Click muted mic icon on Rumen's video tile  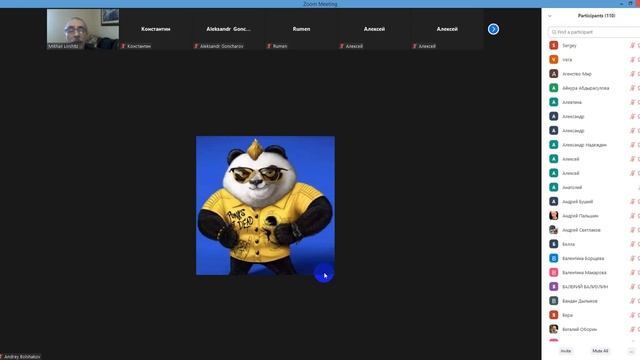(269, 46)
